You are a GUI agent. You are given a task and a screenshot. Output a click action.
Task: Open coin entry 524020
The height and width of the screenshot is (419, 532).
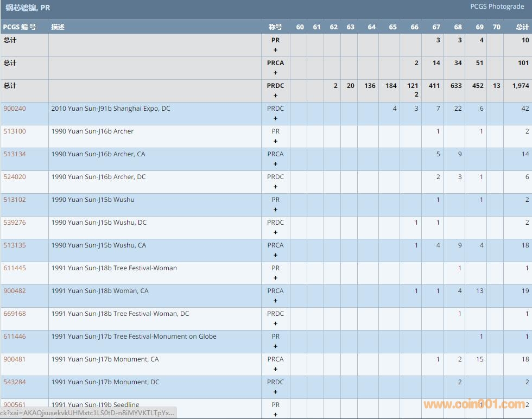15,177
